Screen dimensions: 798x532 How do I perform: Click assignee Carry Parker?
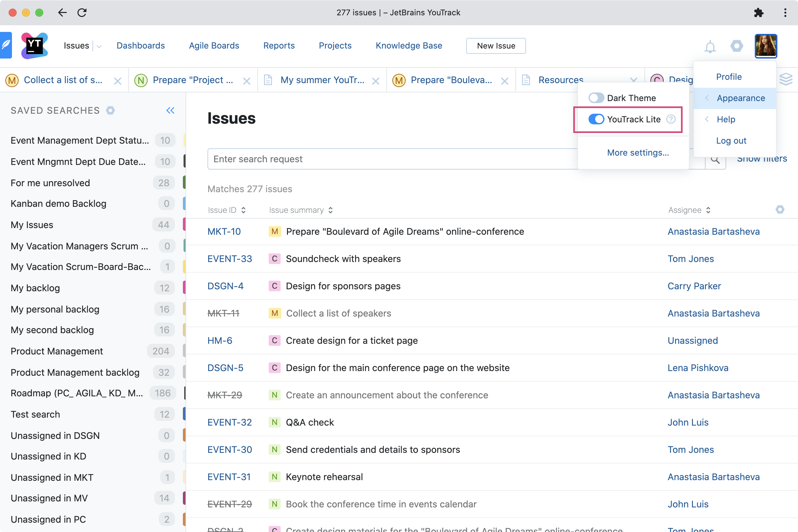tap(694, 286)
